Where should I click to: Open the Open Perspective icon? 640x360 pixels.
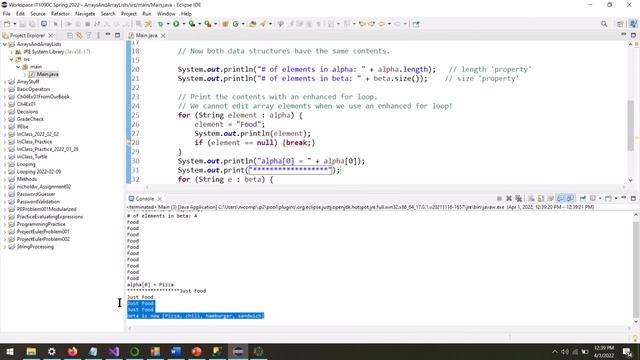coord(620,24)
